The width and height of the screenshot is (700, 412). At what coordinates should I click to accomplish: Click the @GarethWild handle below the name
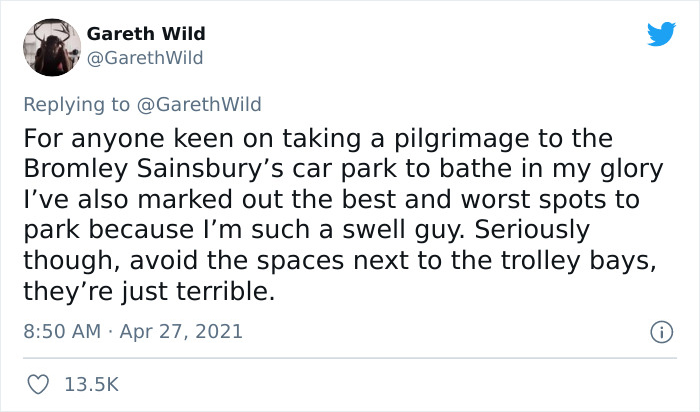click(x=145, y=58)
